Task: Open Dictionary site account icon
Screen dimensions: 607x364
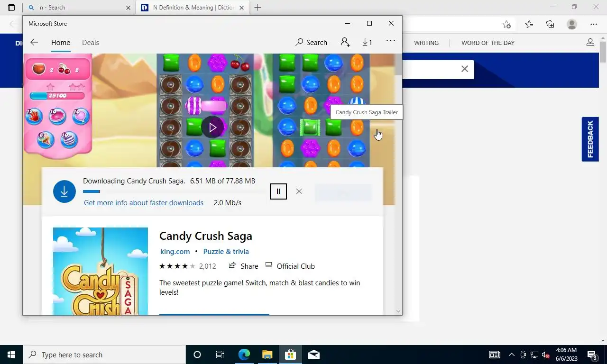Action: (590, 42)
